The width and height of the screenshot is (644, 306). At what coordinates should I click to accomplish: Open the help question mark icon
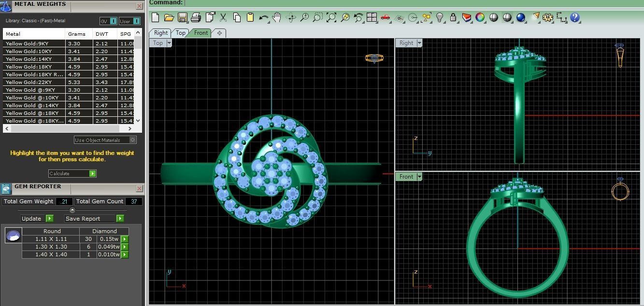(575, 17)
